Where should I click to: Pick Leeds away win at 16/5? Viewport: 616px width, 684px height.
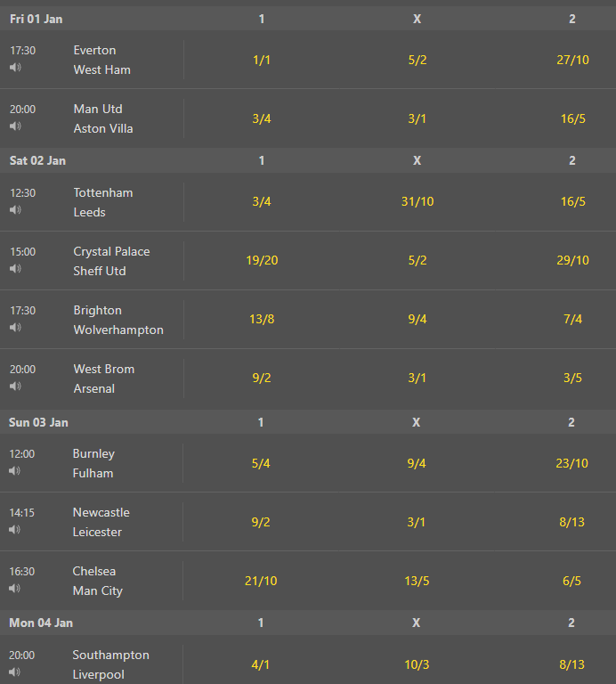(x=572, y=201)
